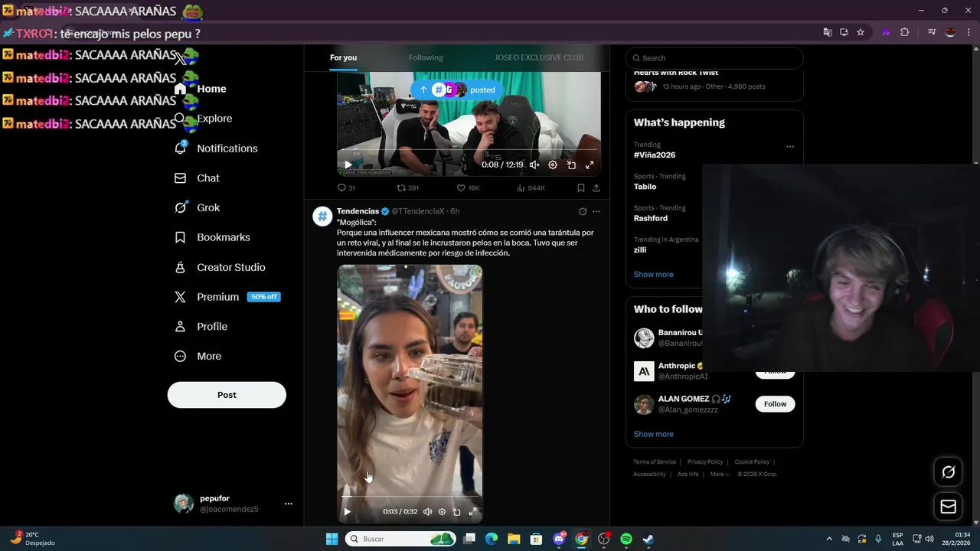Open Terms of Service link
The width and height of the screenshot is (980, 551).
655,461
